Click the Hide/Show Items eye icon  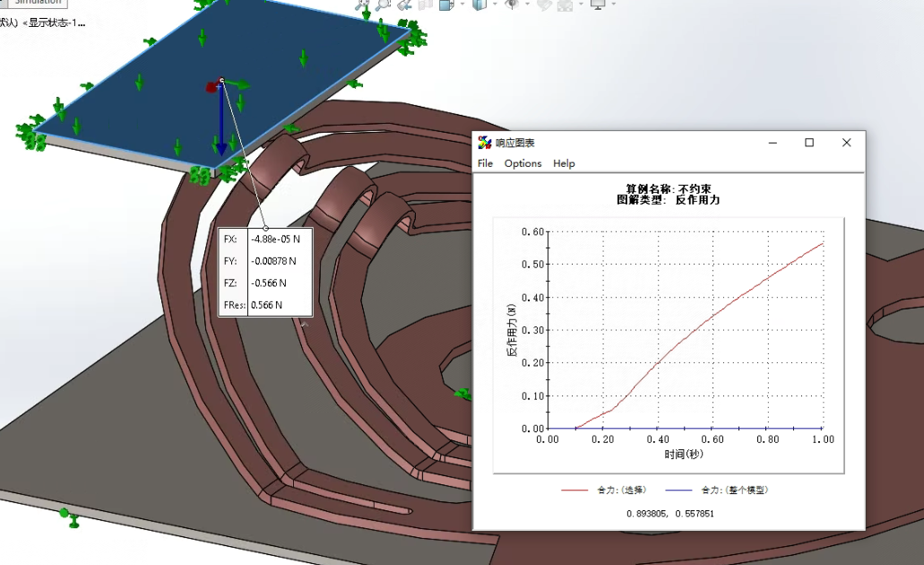(513, 4)
